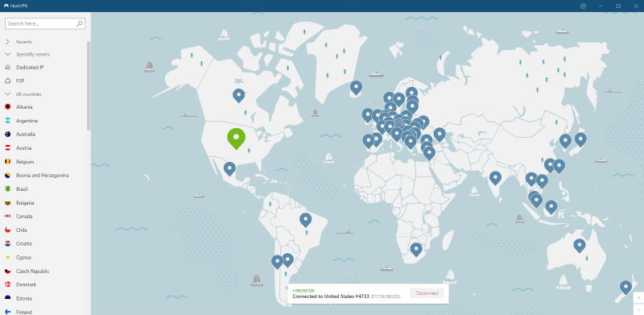Click the Cyprus flag icon
The image size is (644, 315).
(7, 258)
